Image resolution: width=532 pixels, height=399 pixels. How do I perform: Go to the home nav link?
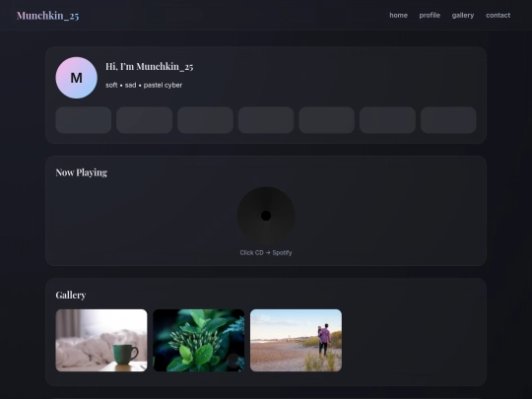pos(398,15)
